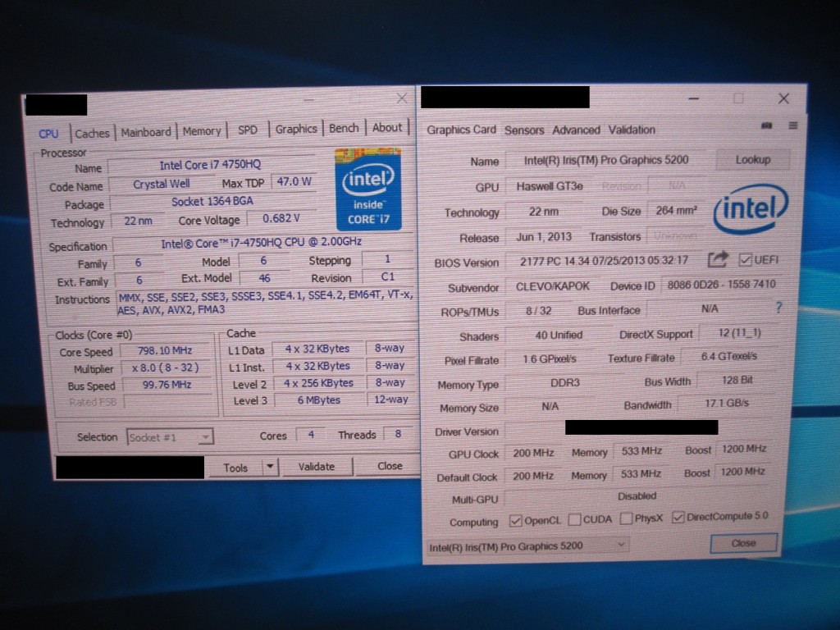Click the Die Size value 264 mm²
The width and height of the screenshot is (840, 630).
click(677, 211)
